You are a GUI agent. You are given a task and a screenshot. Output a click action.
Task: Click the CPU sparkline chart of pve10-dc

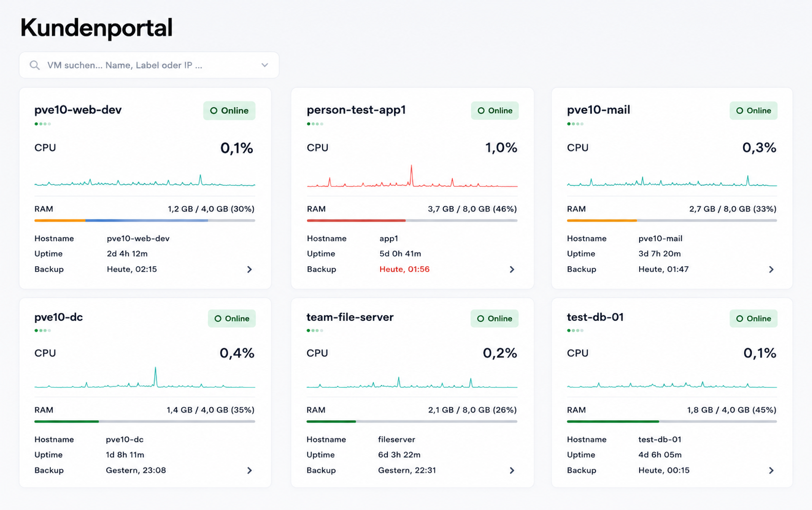145,378
